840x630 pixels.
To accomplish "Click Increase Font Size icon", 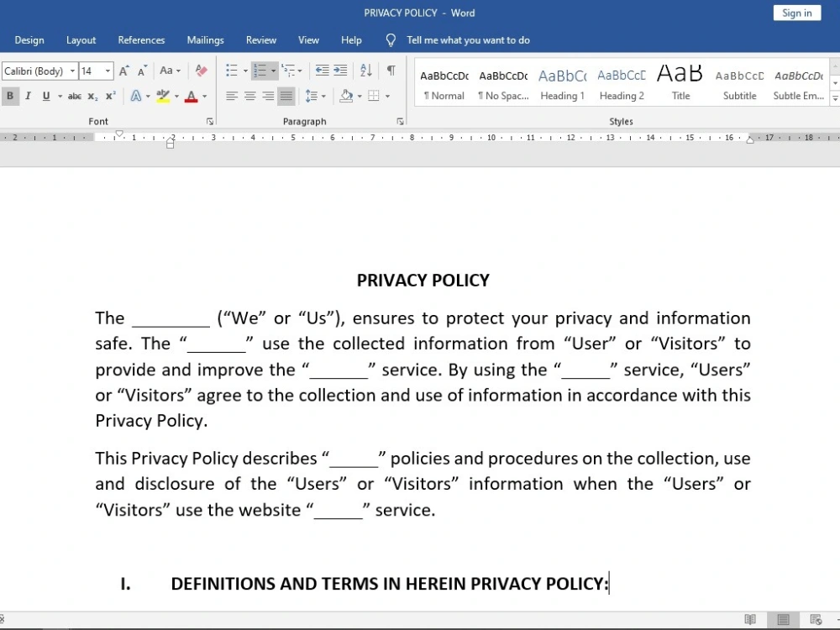I will click(x=123, y=71).
